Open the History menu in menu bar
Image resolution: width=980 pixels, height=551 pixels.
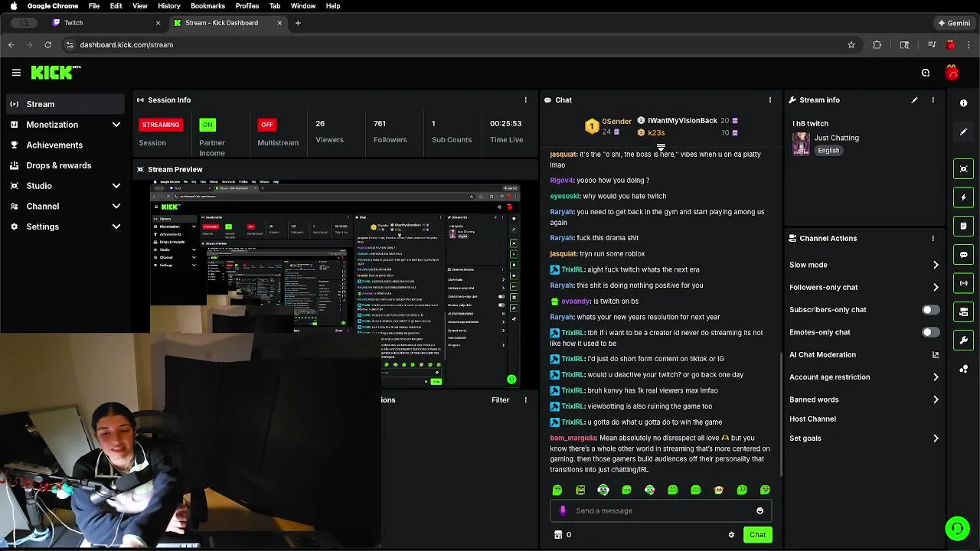click(x=168, y=6)
